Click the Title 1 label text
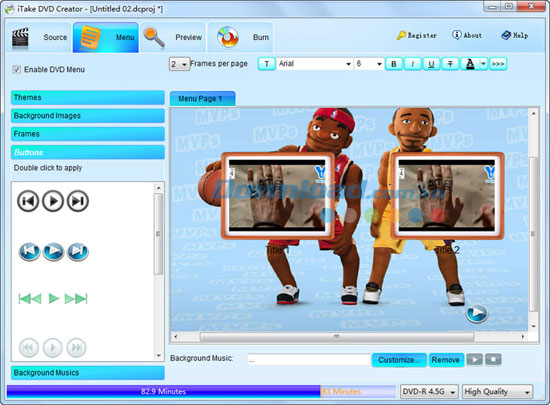This screenshot has height=405, width=550. 277,250
